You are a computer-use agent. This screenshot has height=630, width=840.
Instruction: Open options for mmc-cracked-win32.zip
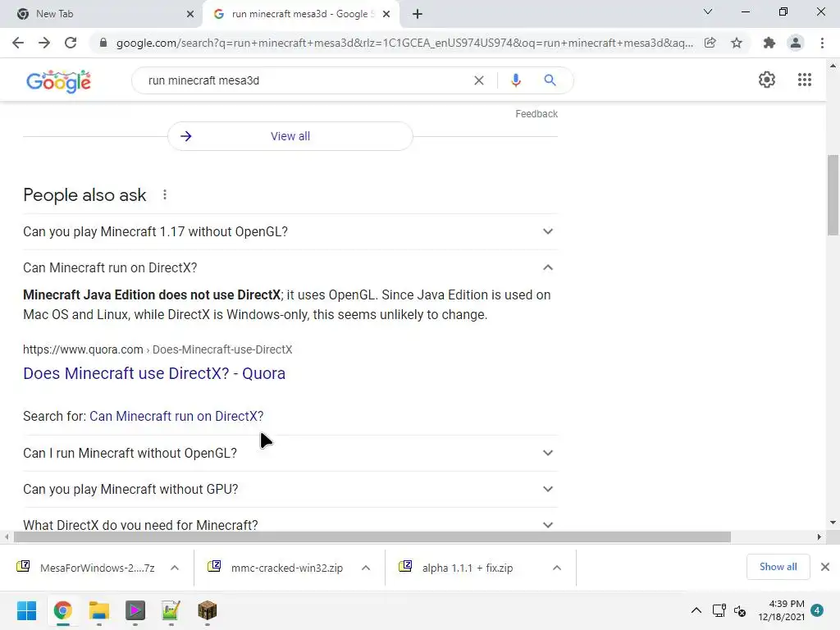click(366, 568)
